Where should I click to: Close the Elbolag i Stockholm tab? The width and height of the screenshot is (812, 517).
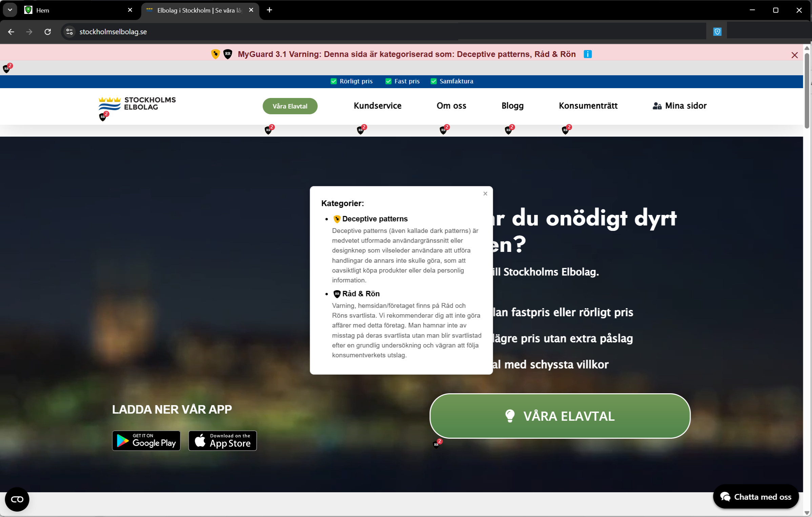coord(251,10)
